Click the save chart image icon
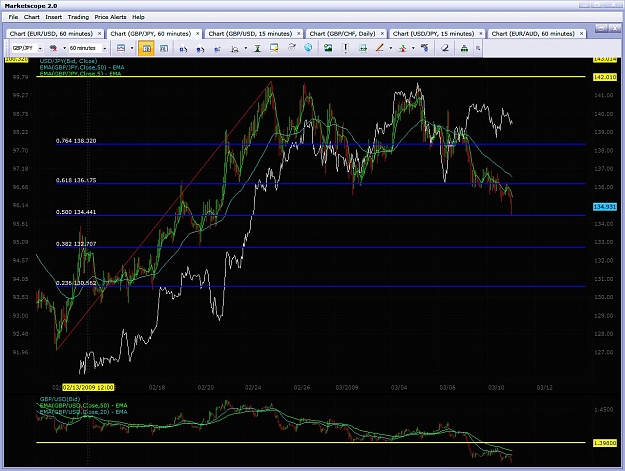Image resolution: width=625 pixels, height=471 pixels. pos(328,48)
